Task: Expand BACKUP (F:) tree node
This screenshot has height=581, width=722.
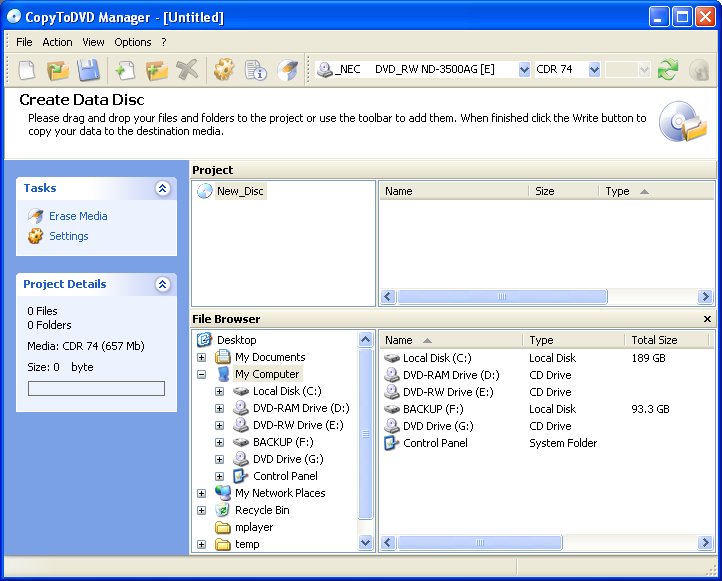Action: [x=219, y=442]
